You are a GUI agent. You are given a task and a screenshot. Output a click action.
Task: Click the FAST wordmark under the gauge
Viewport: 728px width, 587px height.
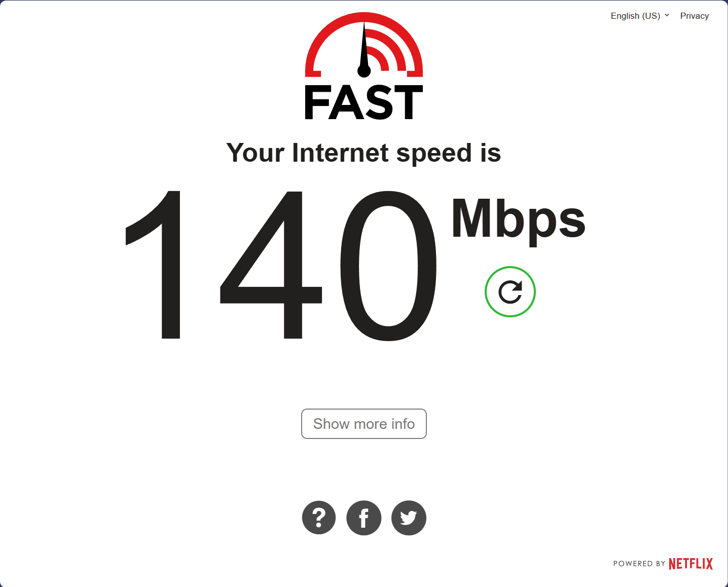pyautogui.click(x=364, y=103)
